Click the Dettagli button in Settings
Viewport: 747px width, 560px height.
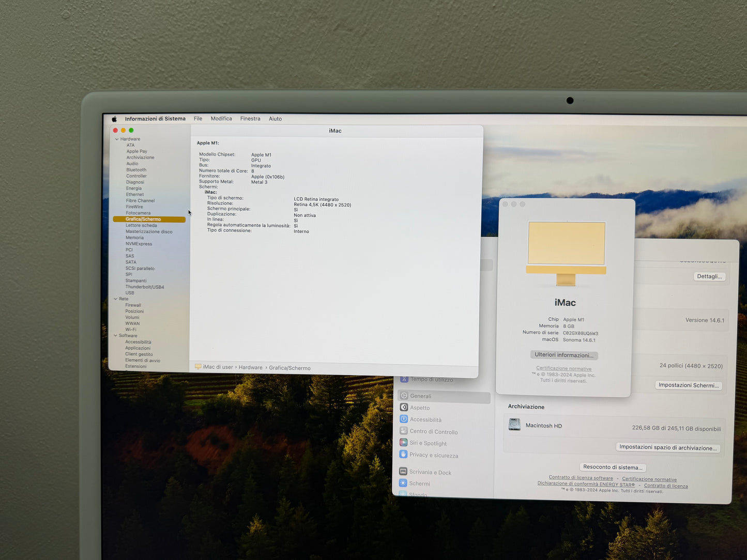709,276
